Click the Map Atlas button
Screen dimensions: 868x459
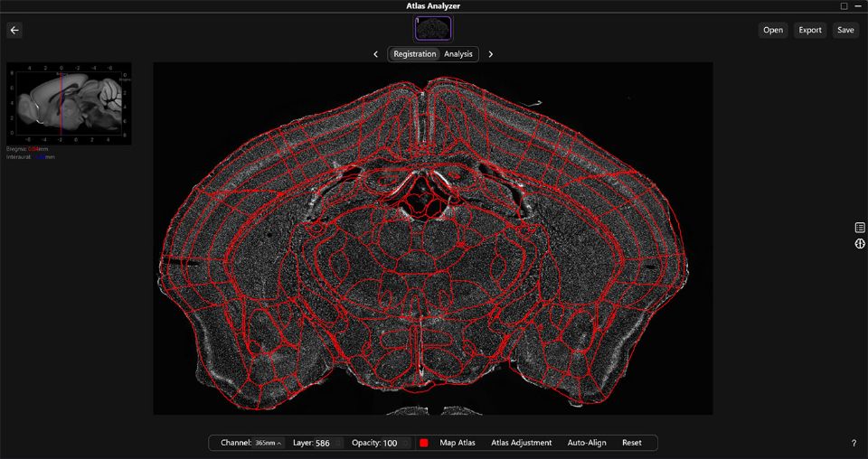458,443
